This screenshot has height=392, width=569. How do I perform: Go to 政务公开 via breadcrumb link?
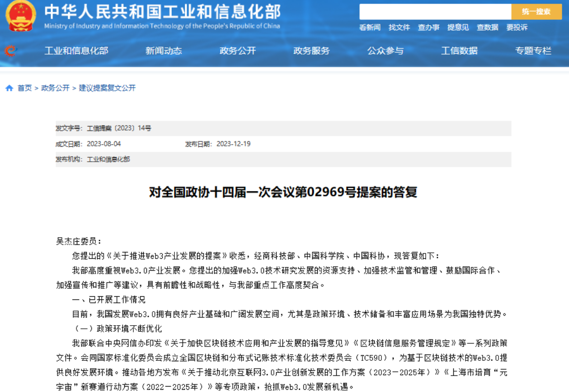coord(55,88)
